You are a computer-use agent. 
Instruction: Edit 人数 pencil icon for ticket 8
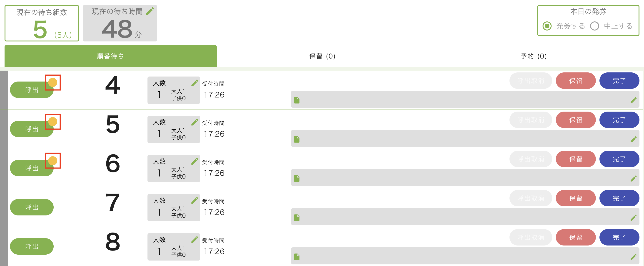tap(195, 240)
